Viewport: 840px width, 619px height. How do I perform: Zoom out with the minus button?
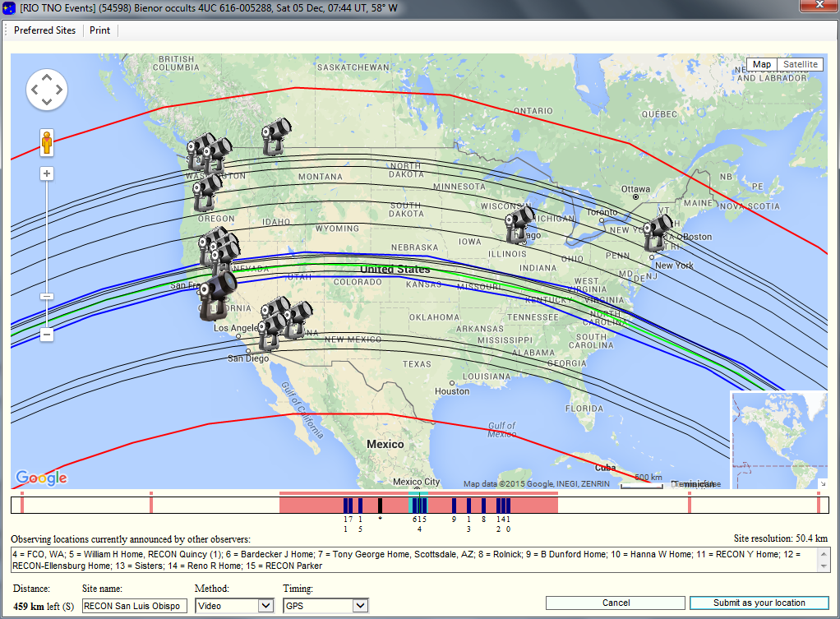click(x=47, y=335)
